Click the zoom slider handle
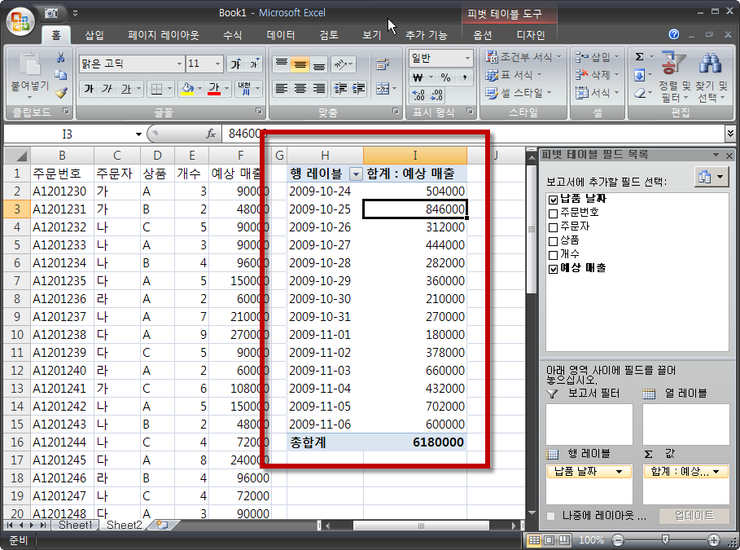Viewport: 740px width, 550px height. click(664, 540)
